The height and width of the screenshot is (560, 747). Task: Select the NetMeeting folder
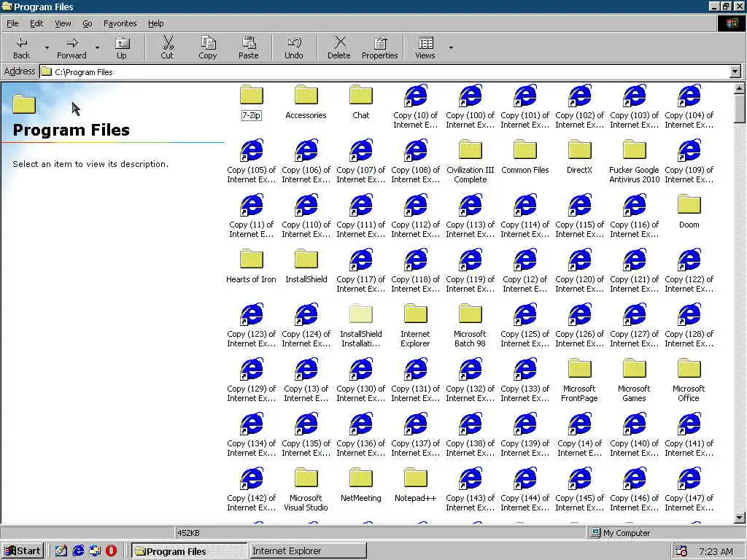click(360, 485)
